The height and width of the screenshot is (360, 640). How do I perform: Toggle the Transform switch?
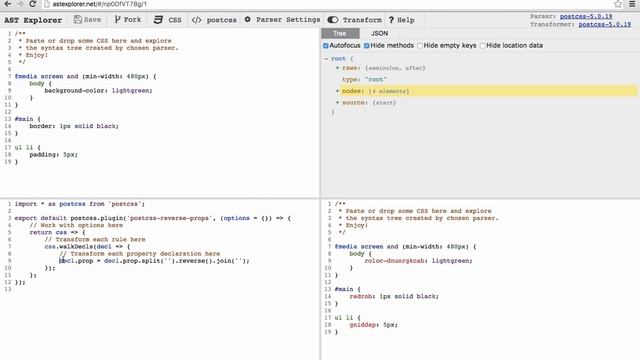coord(355,20)
